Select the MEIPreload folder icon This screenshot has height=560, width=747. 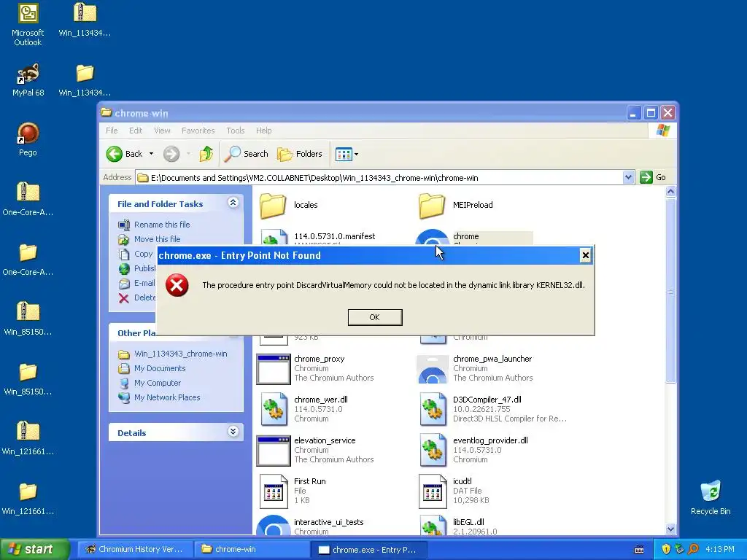(x=432, y=205)
